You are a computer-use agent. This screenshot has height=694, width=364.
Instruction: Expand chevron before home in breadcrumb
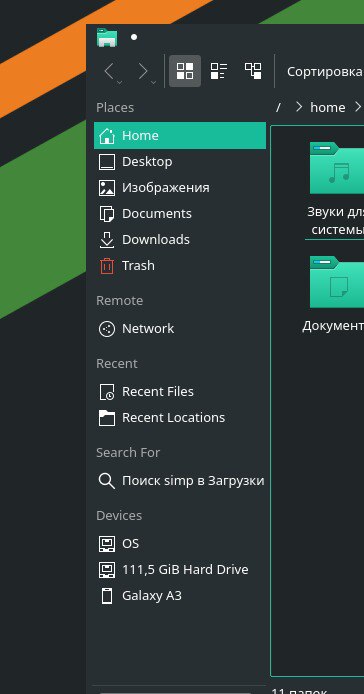tap(299, 107)
